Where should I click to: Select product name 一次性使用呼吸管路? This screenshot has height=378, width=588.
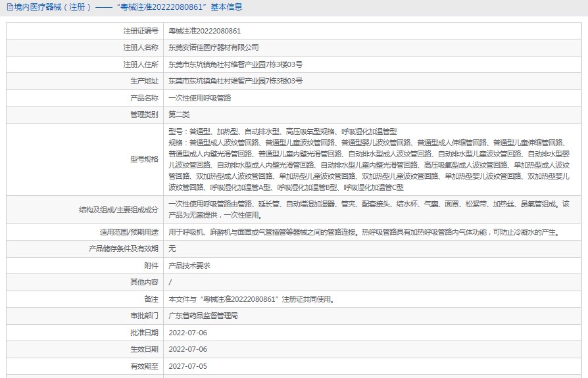tap(199, 98)
